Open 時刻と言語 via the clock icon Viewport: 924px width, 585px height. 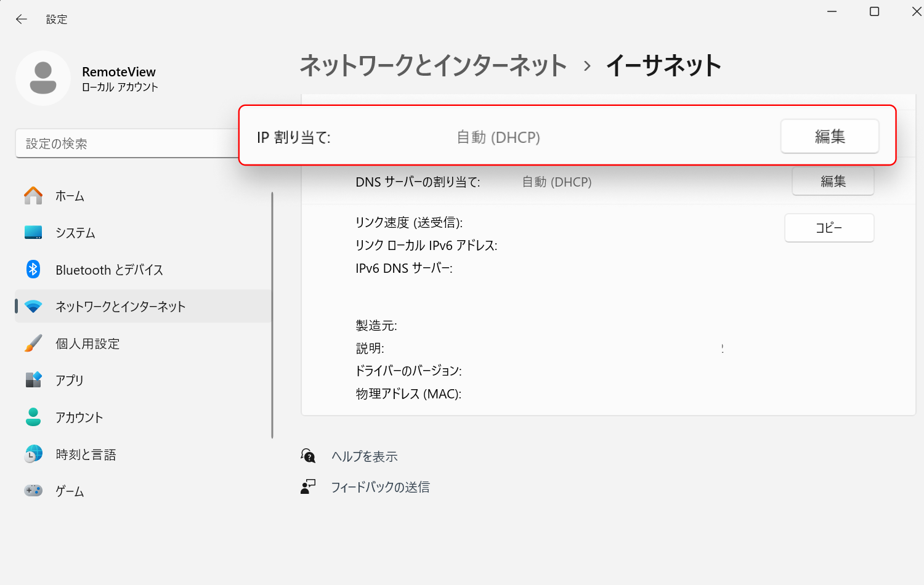[x=32, y=454]
